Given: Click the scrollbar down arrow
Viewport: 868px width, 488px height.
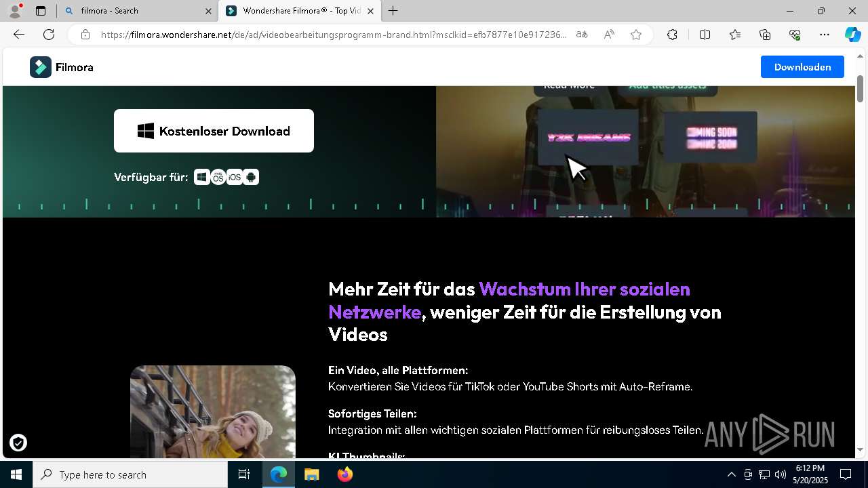Looking at the screenshot, I should coord(860,449).
